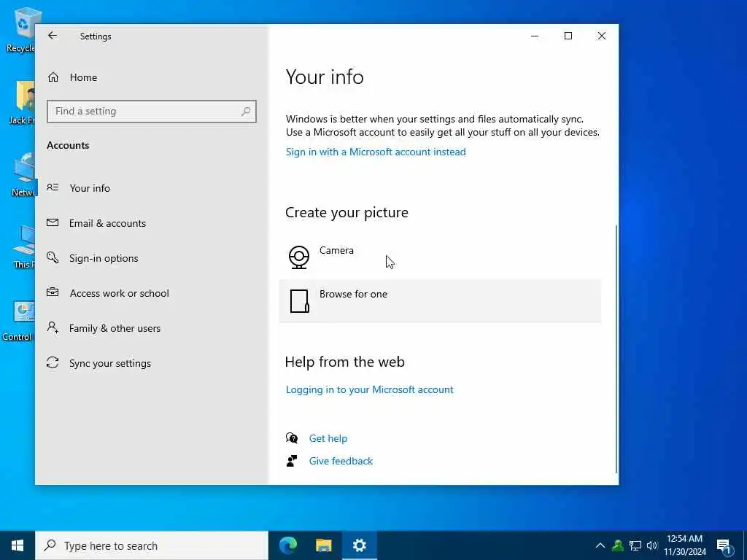Image resolution: width=747 pixels, height=560 pixels.
Task: Launch Microsoft Edge from the taskbar
Action: tap(287, 545)
